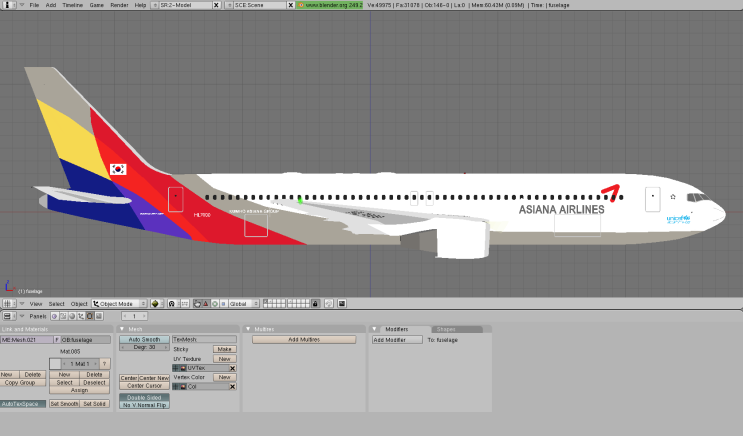743x436 pixels.
Task: Open the Global orientation dropdown
Action: click(244, 304)
